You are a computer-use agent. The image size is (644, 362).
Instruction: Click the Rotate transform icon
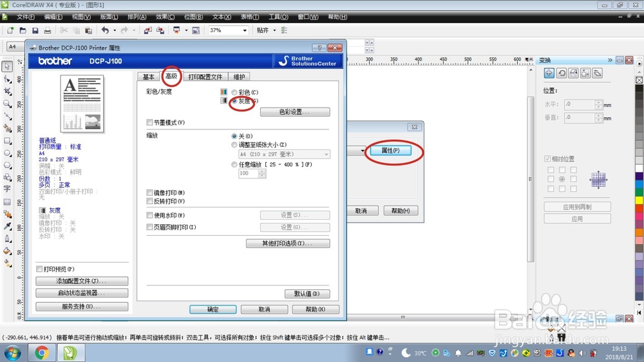[562, 73]
